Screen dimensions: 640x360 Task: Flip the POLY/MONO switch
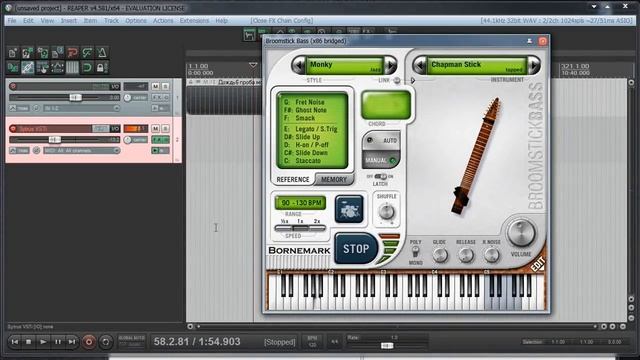coord(415,252)
